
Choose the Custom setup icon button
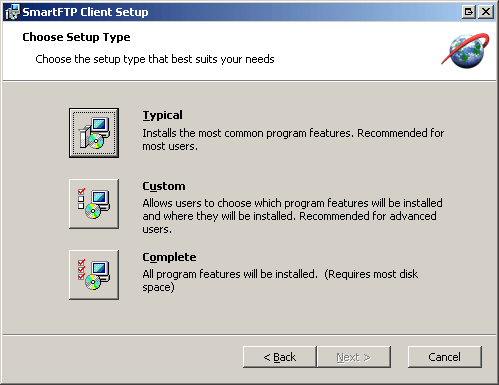pos(94,204)
